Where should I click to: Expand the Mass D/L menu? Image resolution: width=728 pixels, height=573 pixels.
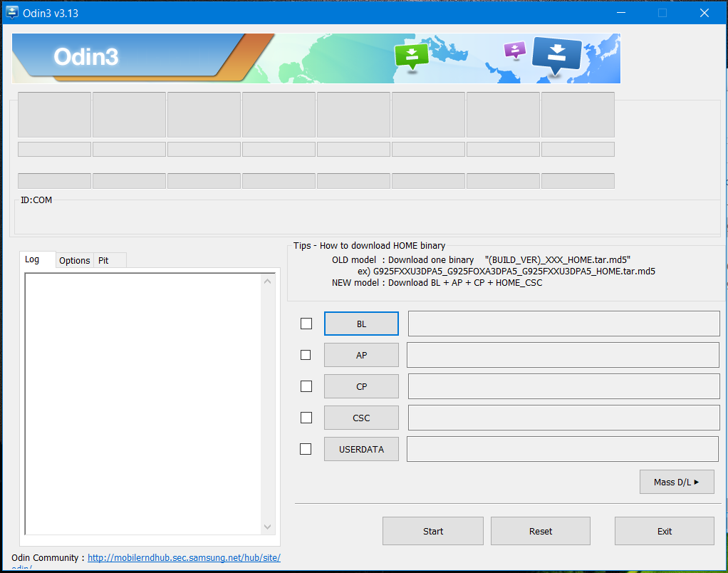coord(676,482)
